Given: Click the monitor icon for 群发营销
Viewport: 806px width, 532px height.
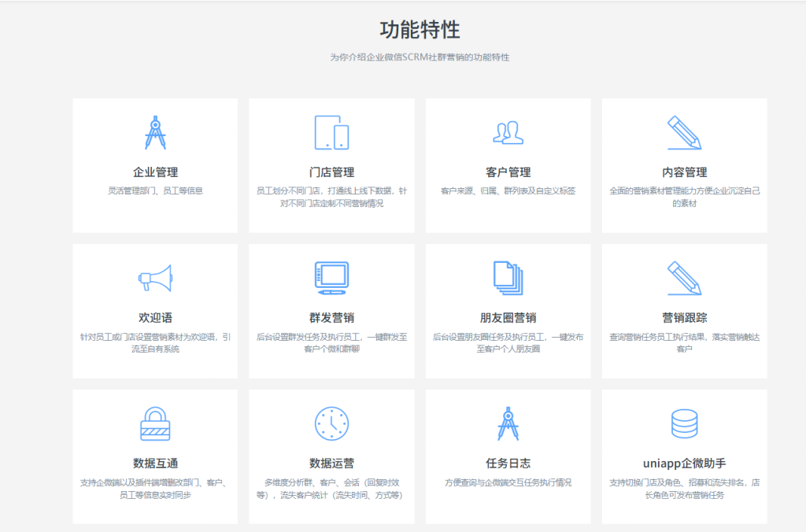Looking at the screenshot, I should [x=331, y=278].
